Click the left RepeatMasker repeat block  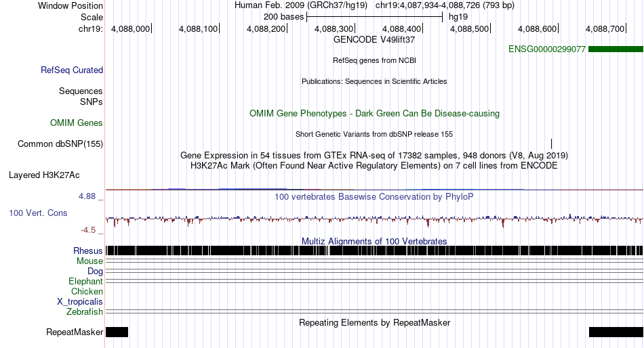[117, 332]
